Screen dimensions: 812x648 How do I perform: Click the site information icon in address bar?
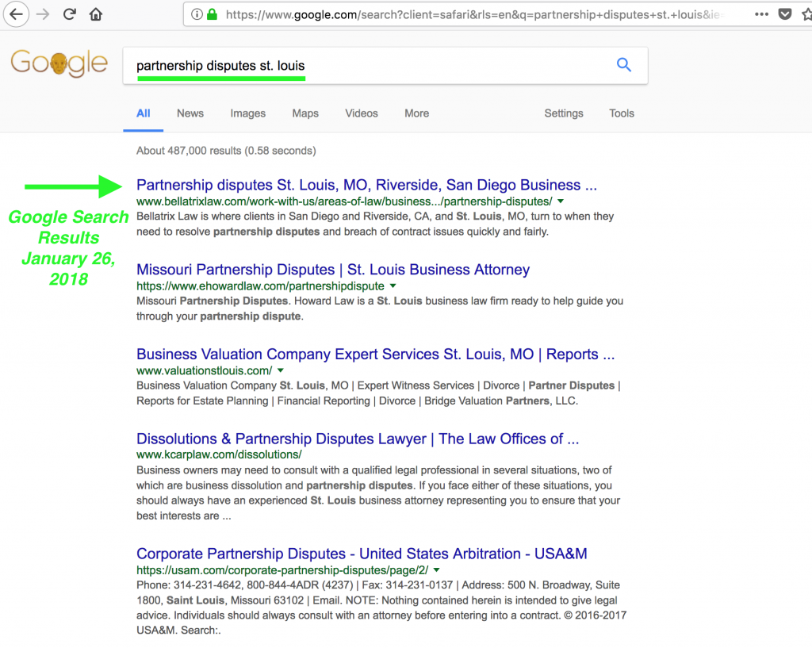[x=197, y=14]
